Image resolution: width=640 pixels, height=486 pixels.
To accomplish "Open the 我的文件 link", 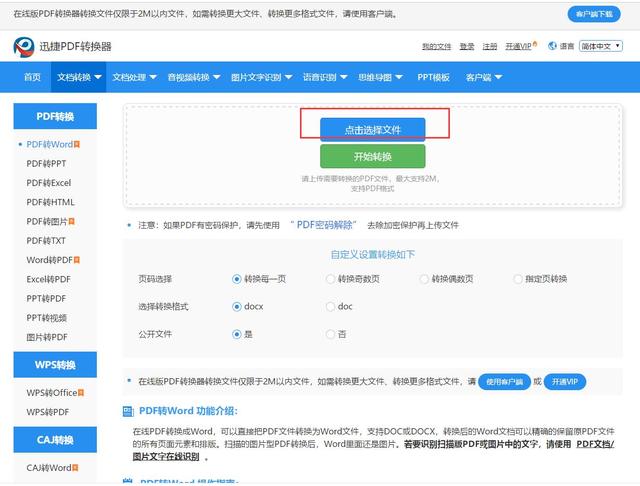I will point(436,47).
